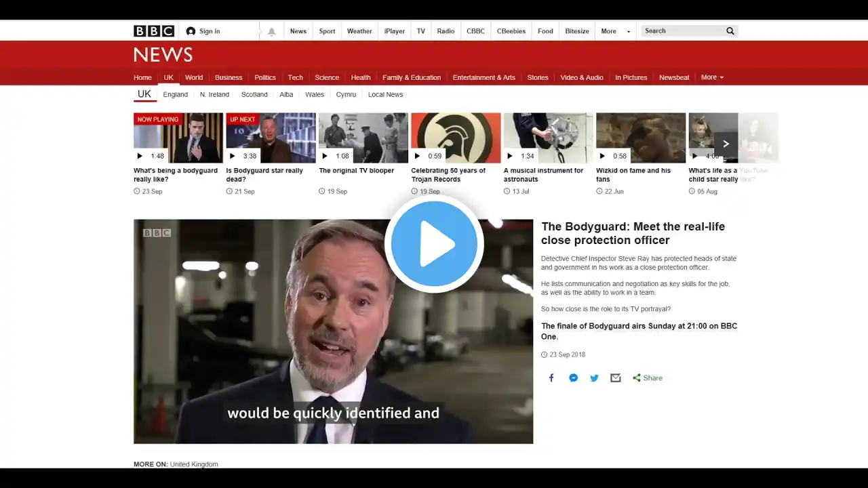Open the Stories tab in news navigation
Viewport: 868px width, 488px height.
[x=538, y=77]
